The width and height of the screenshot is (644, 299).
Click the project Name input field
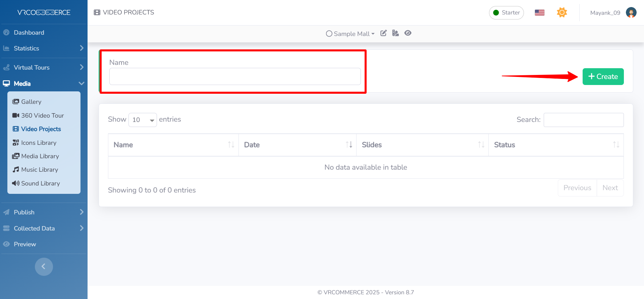[x=235, y=77]
